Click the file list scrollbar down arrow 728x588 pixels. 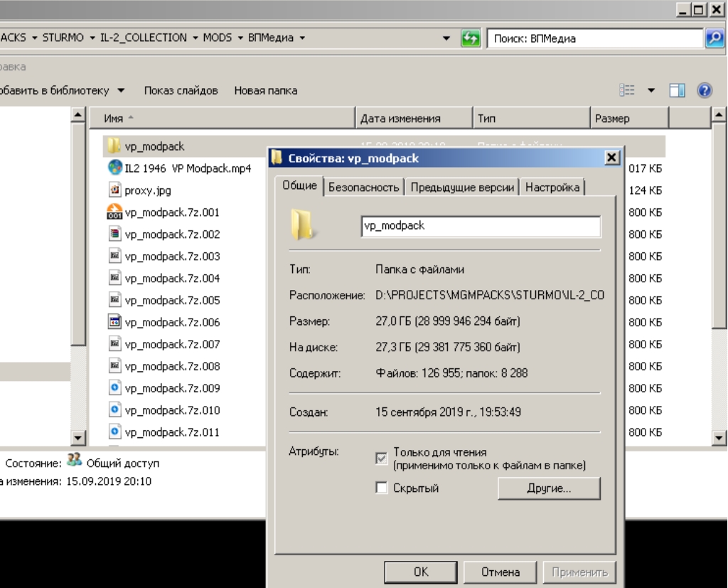tap(719, 437)
